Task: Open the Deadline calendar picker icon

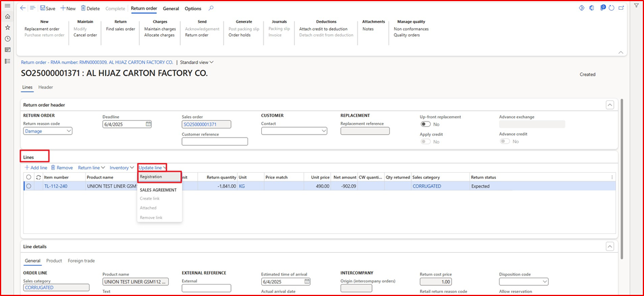Action: point(149,124)
